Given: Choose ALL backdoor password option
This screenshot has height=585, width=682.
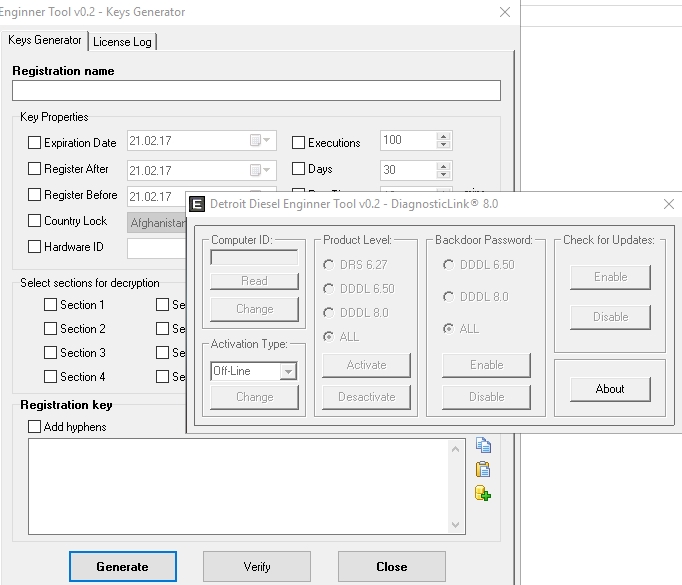Looking at the screenshot, I should (448, 328).
